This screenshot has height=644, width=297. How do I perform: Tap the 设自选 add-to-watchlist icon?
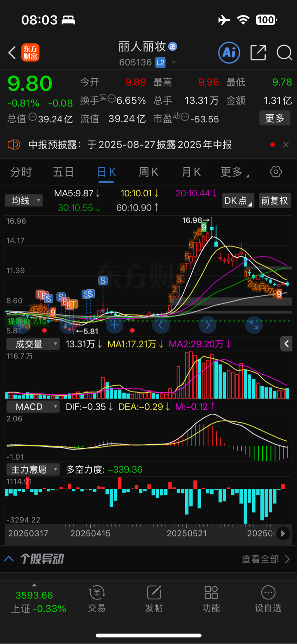coord(268,599)
